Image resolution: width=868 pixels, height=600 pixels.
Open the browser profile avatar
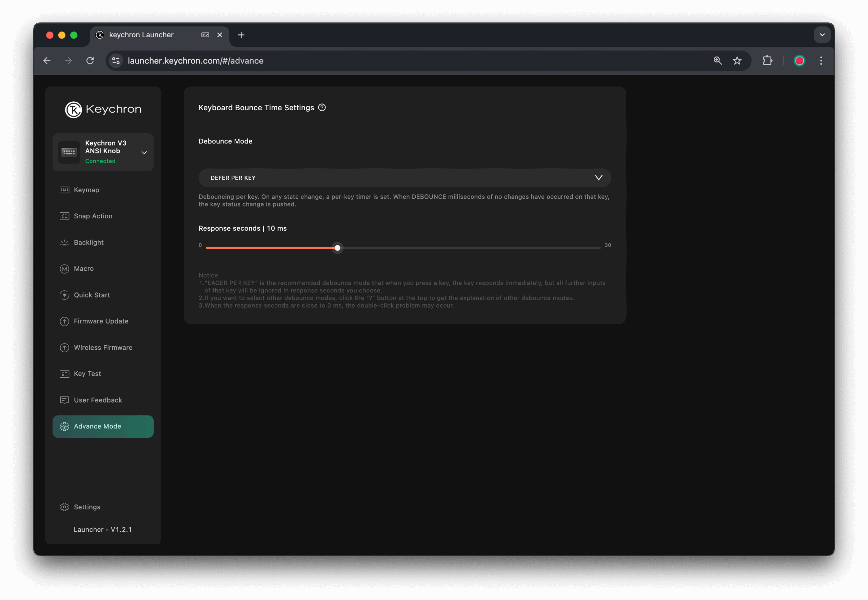799,60
